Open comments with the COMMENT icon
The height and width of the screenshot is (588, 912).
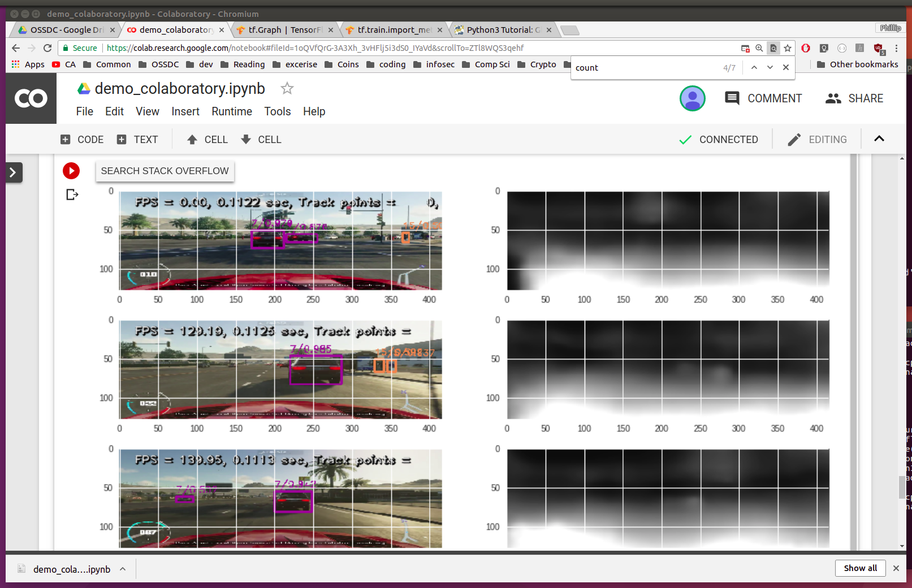click(763, 98)
